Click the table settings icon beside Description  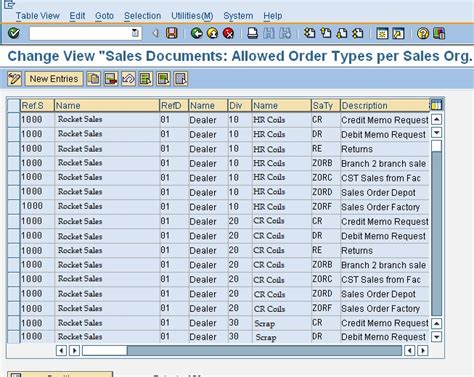tap(436, 105)
